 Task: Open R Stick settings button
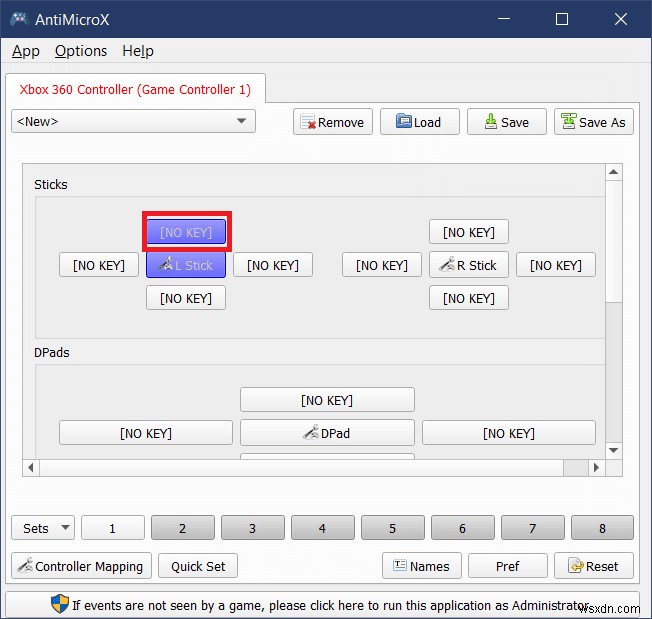pos(469,265)
